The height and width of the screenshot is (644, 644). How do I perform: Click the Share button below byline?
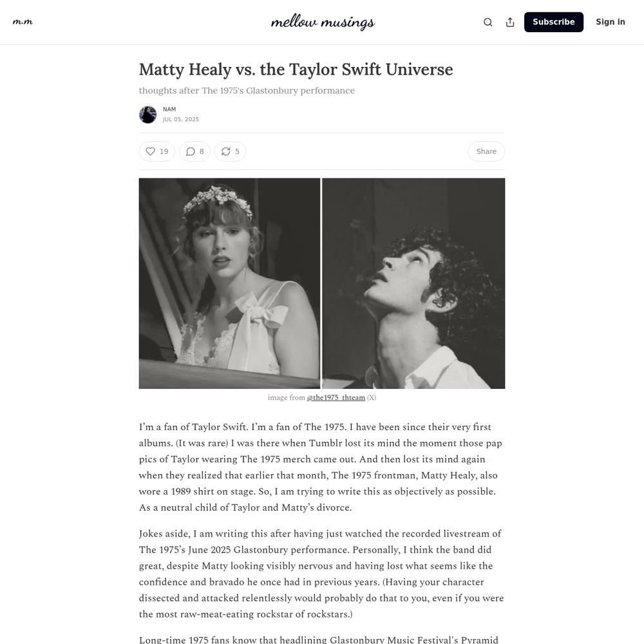(486, 151)
